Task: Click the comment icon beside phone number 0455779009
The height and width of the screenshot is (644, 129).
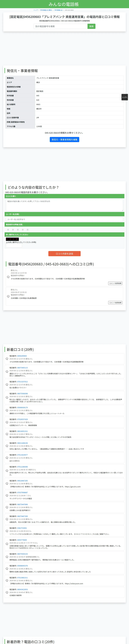Action: [7, 544]
